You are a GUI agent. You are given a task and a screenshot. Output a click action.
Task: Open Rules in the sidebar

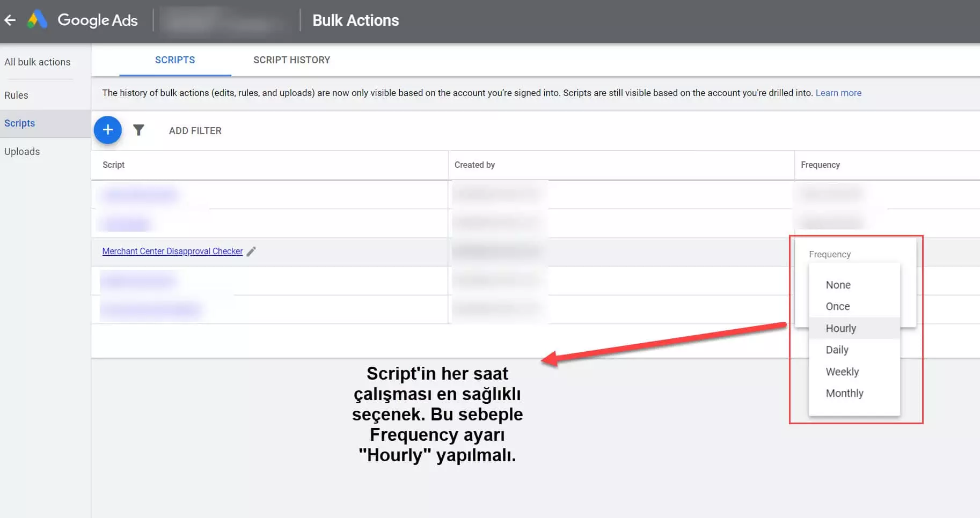pos(16,95)
